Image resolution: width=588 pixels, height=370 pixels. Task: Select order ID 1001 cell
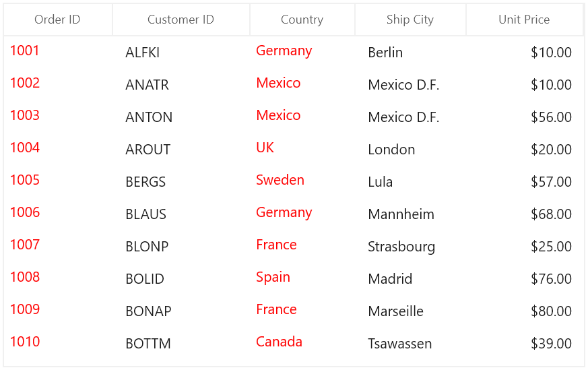58,52
